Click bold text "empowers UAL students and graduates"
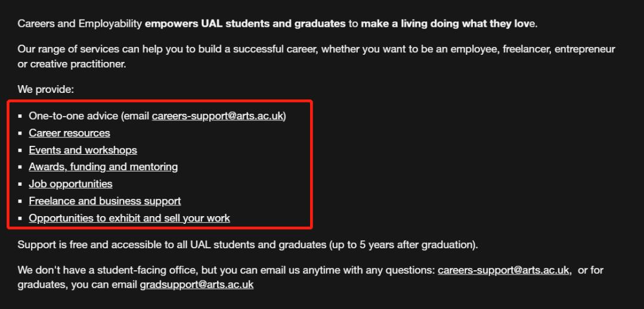Screen dimensions: 644x309 (x=245, y=24)
